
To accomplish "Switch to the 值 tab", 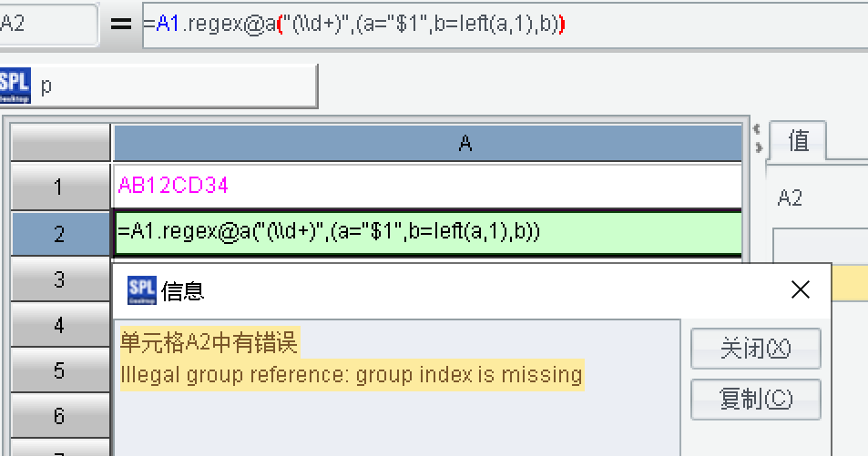I will [798, 140].
